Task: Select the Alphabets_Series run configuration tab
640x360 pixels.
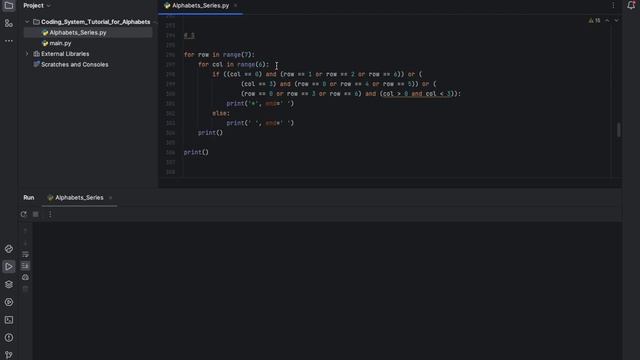Action: pos(79,198)
